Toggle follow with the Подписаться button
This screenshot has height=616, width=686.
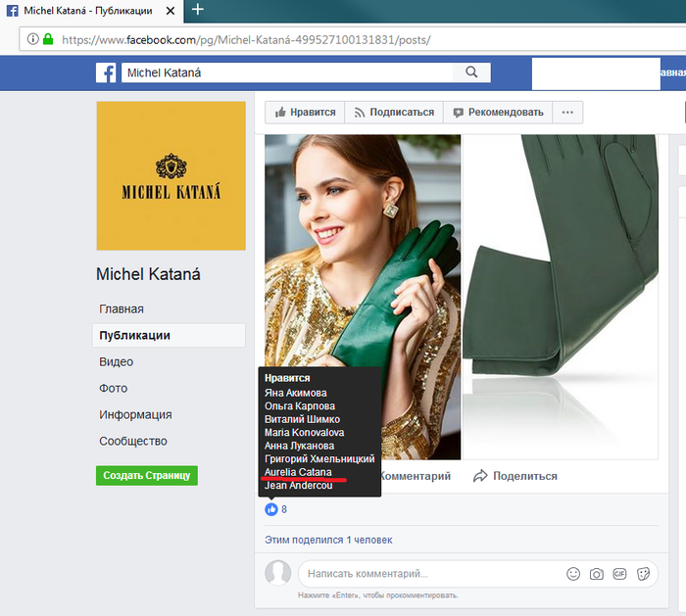pyautogui.click(x=394, y=113)
